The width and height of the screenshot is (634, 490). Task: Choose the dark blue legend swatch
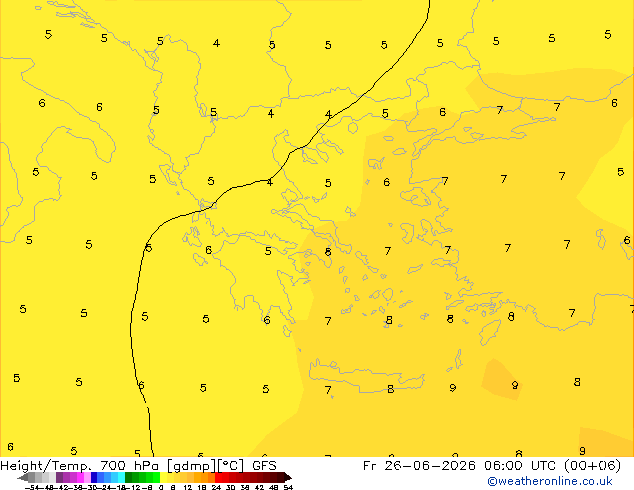[x=94, y=477]
